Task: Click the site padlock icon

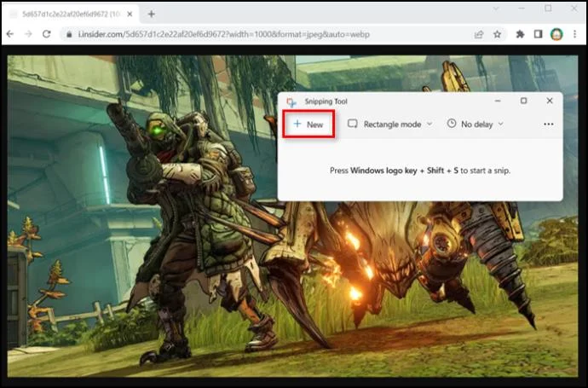Action: click(x=69, y=34)
